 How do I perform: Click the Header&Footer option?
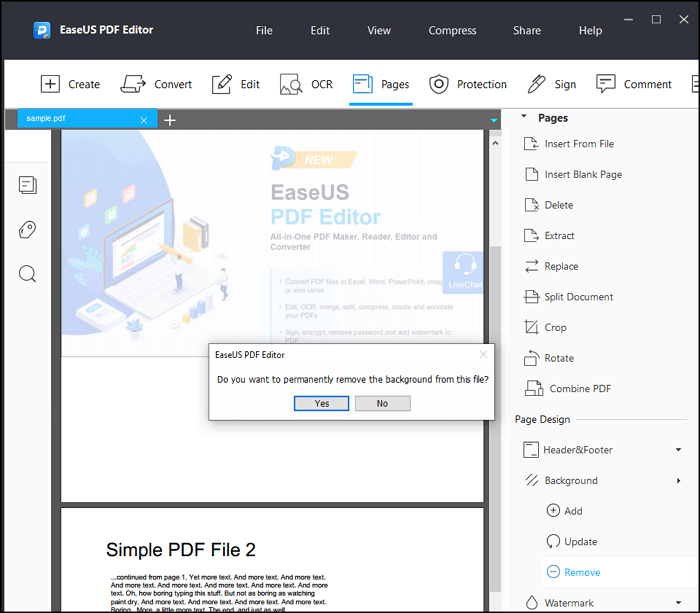pyautogui.click(x=578, y=450)
